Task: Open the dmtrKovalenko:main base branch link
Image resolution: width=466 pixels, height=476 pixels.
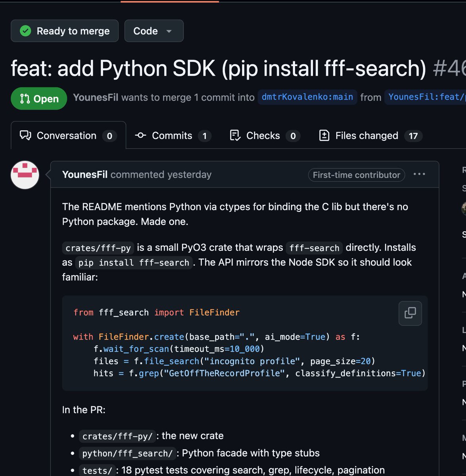Action: [307, 97]
